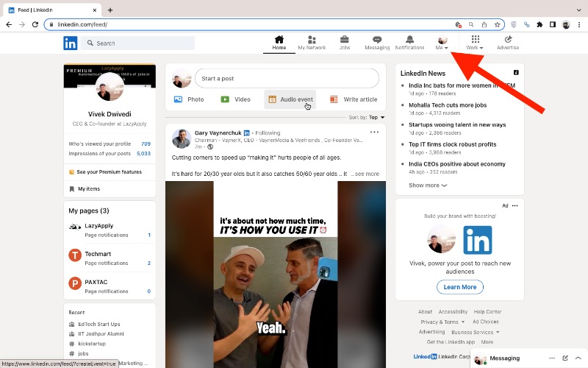Open Chrome extensions puzzle icon
This screenshot has width=588, height=368.
click(x=539, y=24)
